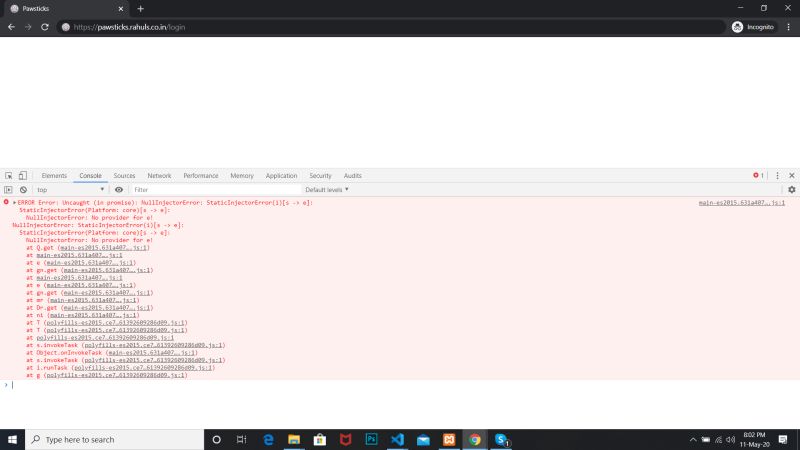Click the address bar URL
The width and height of the screenshot is (800, 450).
[129, 27]
